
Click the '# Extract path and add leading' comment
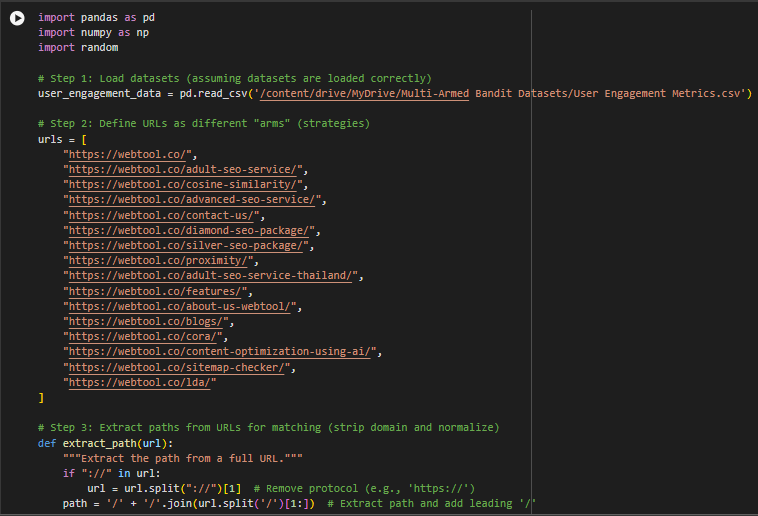(x=432, y=503)
